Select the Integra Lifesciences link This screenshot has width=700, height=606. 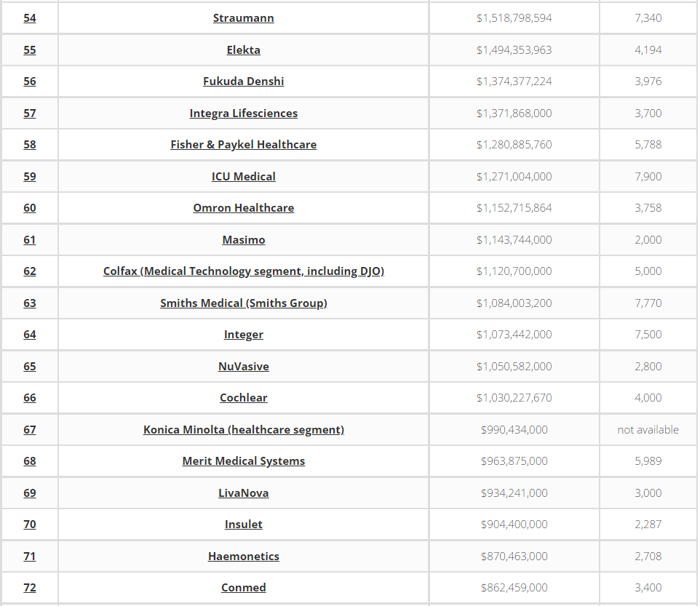(x=243, y=113)
